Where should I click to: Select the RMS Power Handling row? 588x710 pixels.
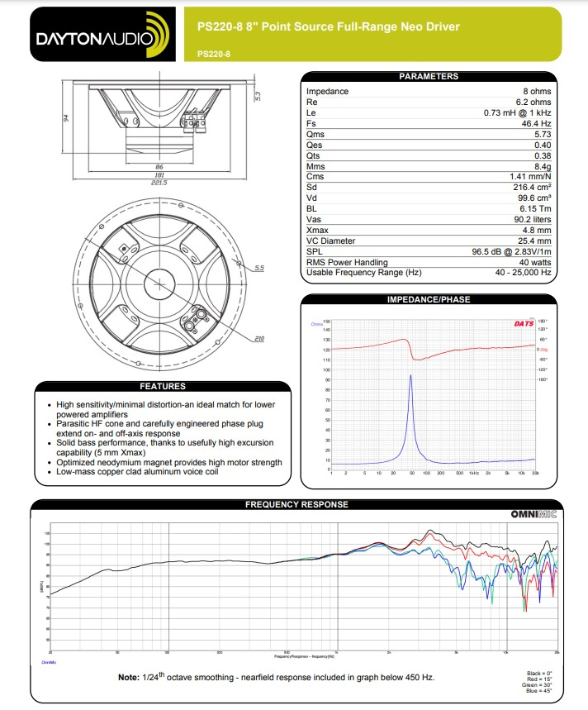click(x=428, y=262)
